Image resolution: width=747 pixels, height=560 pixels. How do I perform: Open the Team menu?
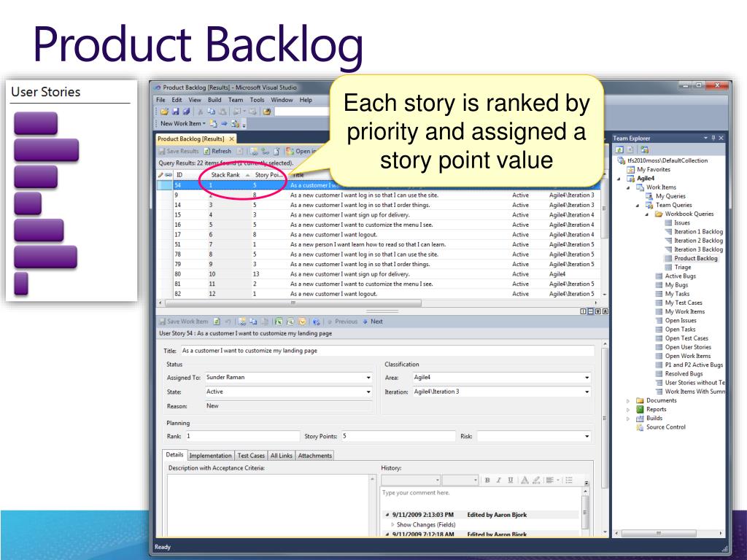click(x=236, y=100)
